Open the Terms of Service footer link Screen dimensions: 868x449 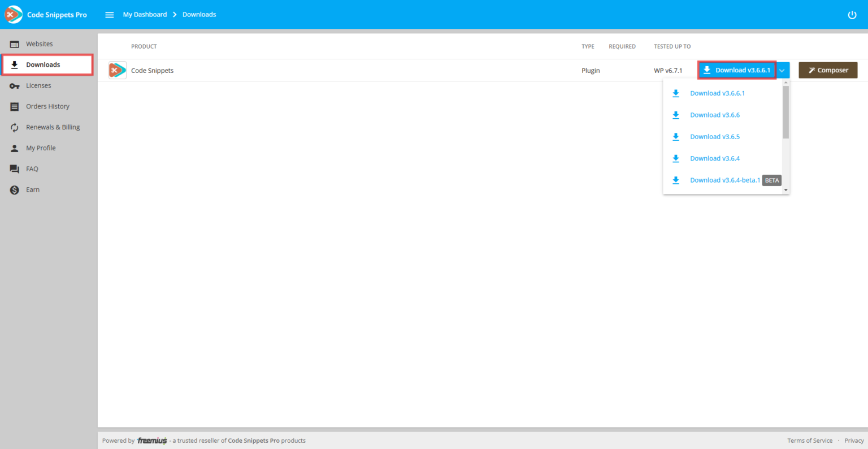click(810, 441)
